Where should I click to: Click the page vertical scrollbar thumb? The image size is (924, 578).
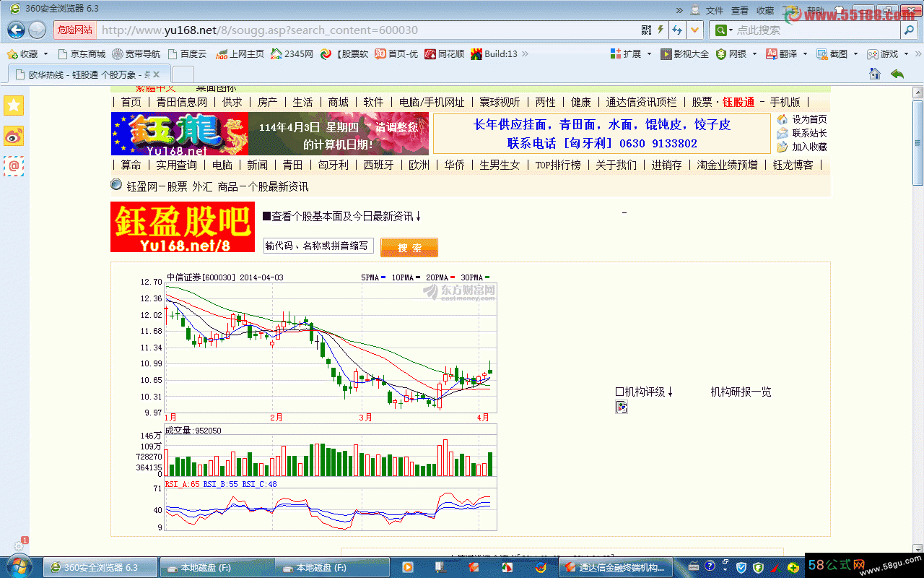click(918, 142)
